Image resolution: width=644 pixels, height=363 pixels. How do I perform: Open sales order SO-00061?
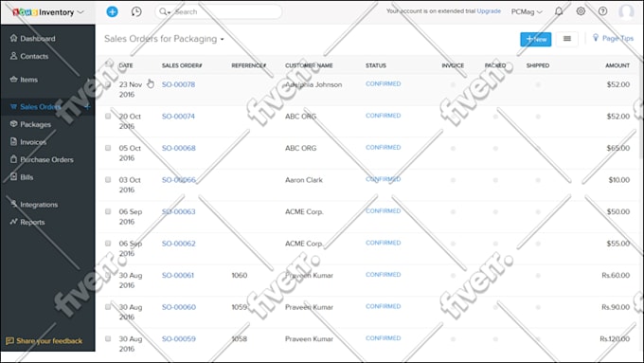click(178, 275)
